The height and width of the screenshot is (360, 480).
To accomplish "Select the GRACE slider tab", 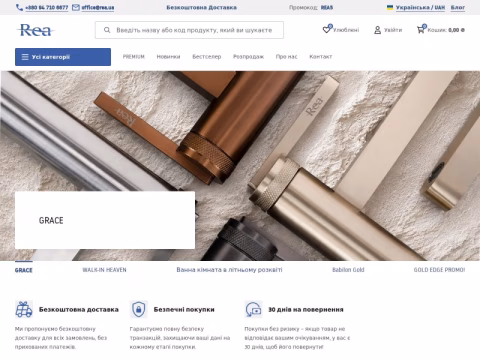I will click(x=24, y=270).
